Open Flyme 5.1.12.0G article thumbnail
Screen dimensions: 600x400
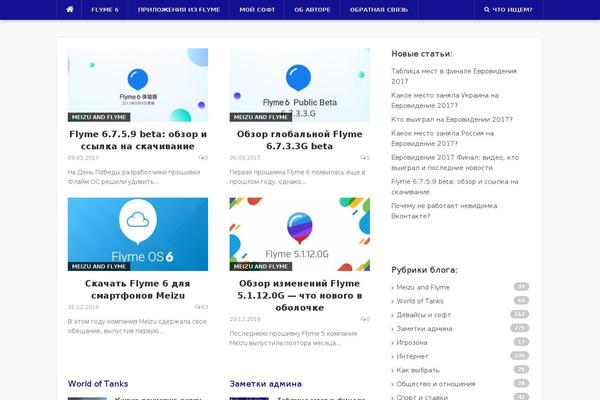[x=300, y=234]
